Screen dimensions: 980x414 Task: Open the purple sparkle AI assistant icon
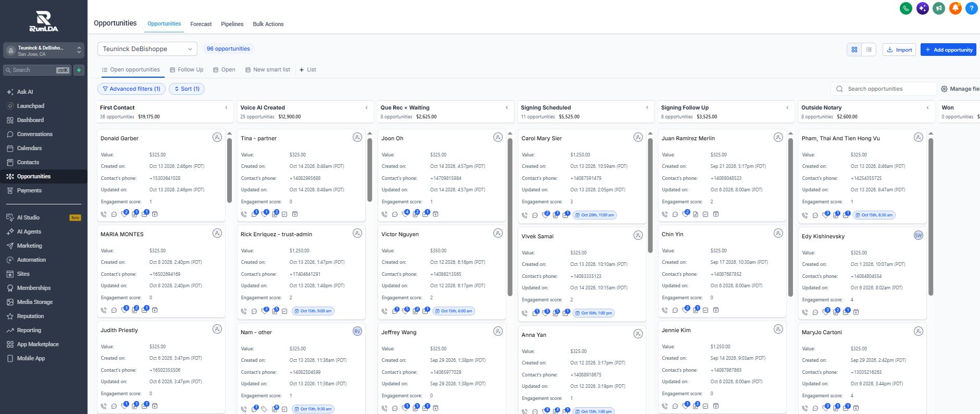(x=923, y=8)
